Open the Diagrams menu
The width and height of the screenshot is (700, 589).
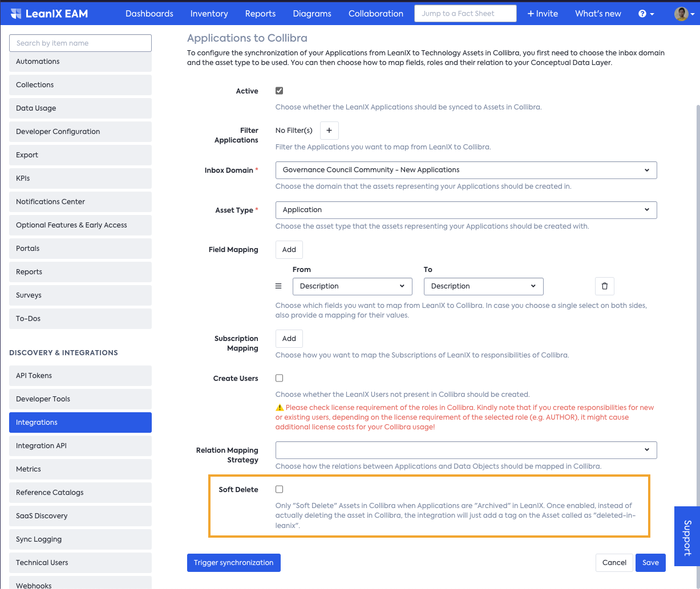[x=312, y=14]
